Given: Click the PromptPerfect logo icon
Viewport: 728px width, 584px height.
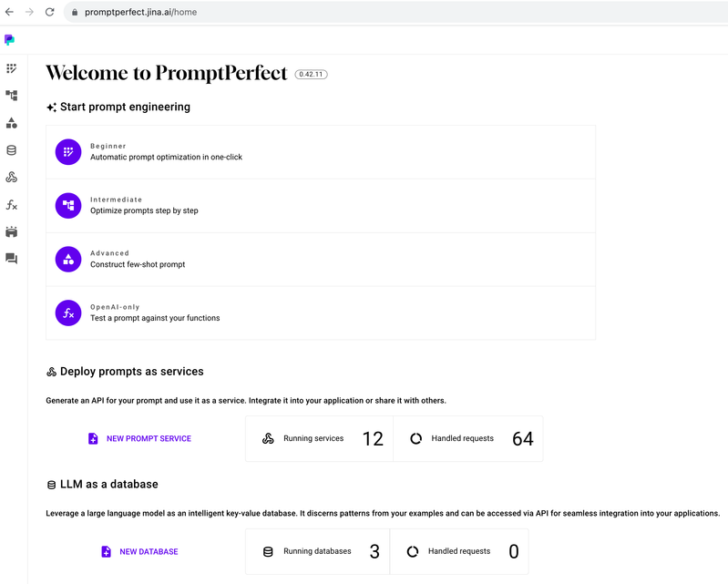Looking at the screenshot, I should (9, 40).
